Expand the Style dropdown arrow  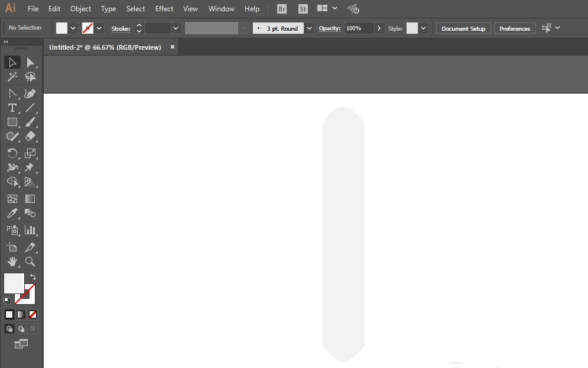point(424,28)
